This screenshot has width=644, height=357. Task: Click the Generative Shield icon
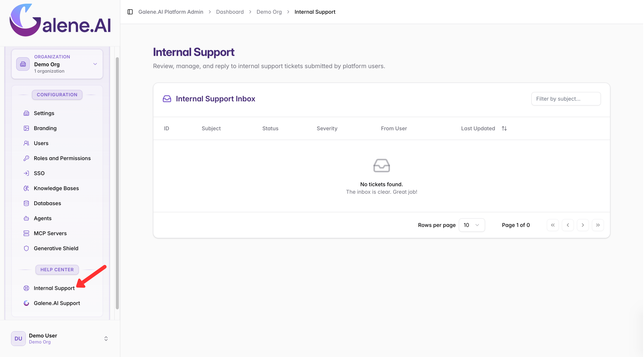(x=26, y=248)
